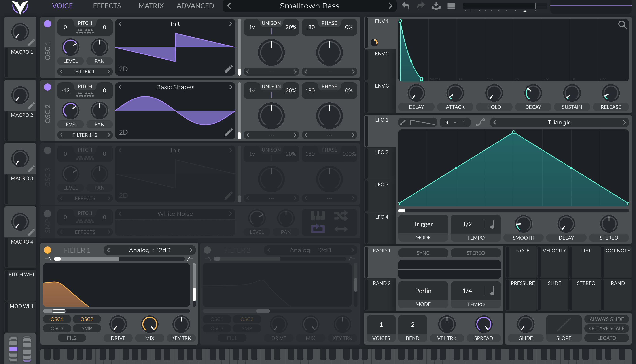This screenshot has height=364, width=636.
Task: Edit OSC 2 wavetable with pencil
Action: pyautogui.click(x=228, y=132)
